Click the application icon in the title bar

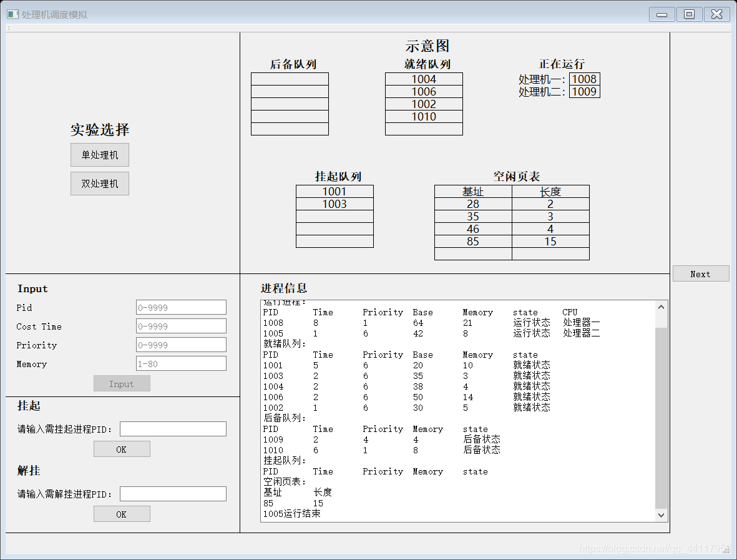12,14
